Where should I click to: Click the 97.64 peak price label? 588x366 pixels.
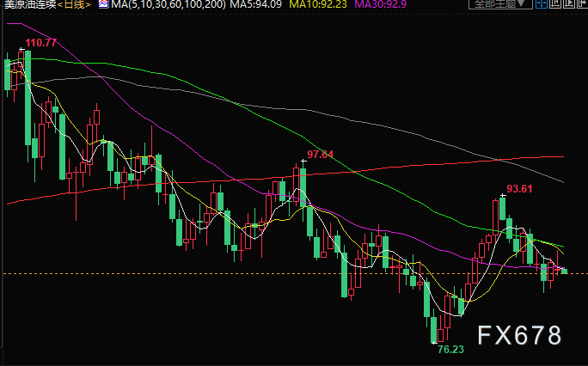pos(320,154)
